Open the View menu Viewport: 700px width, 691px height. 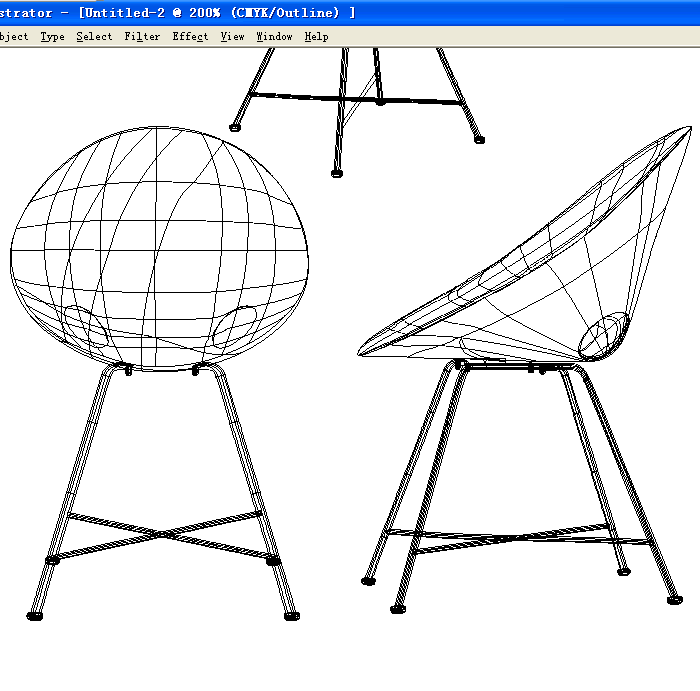click(232, 37)
